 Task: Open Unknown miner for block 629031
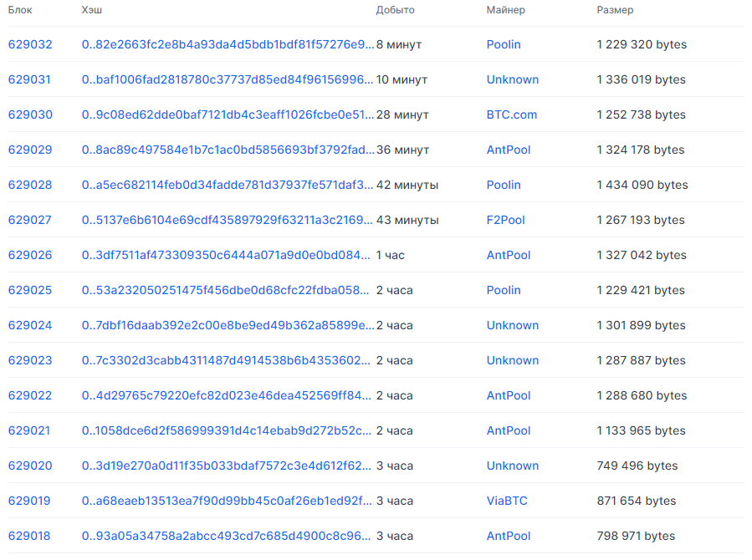(x=513, y=79)
